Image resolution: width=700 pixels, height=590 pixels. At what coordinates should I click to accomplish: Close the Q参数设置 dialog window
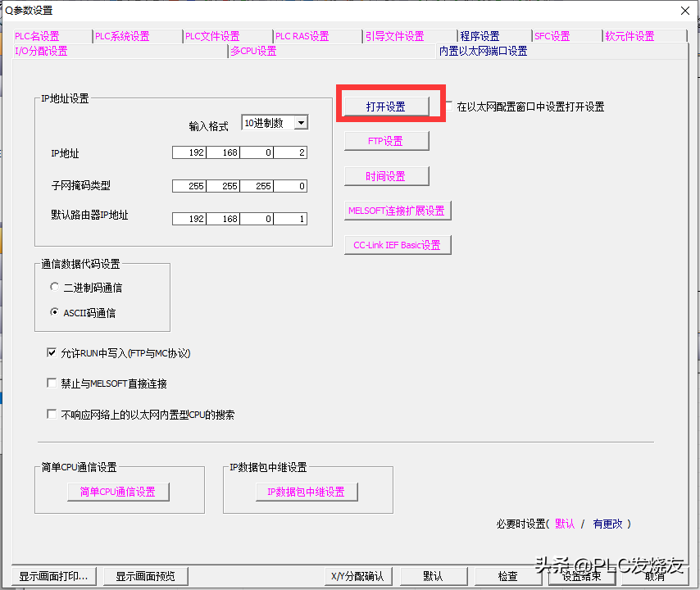coord(684,10)
